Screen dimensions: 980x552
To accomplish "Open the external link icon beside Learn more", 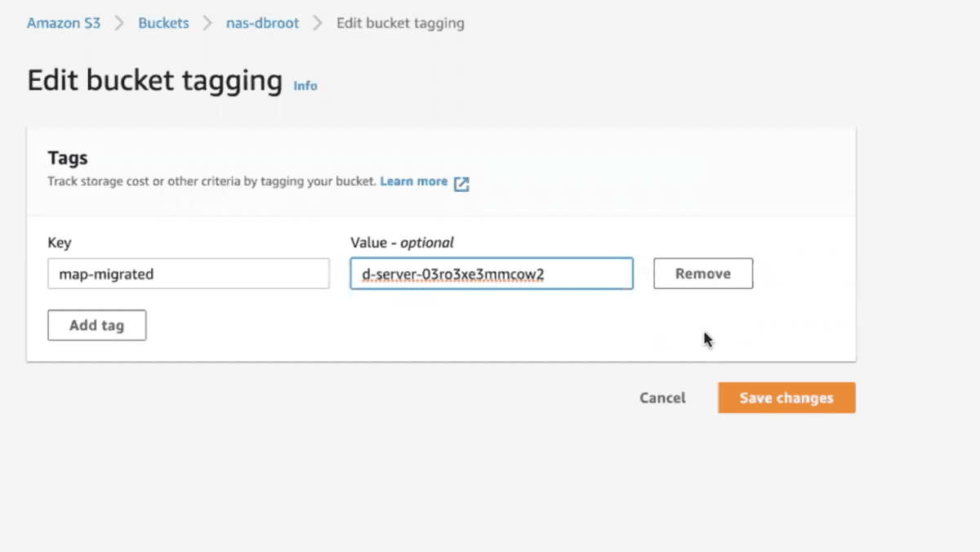I will (x=461, y=183).
